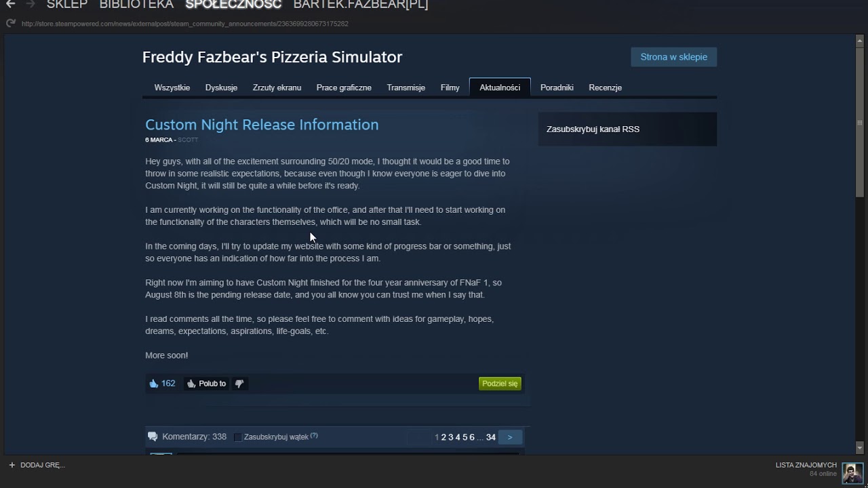Viewport: 868px width, 488px height.
Task: Switch to Recenzje tab
Action: point(606,87)
